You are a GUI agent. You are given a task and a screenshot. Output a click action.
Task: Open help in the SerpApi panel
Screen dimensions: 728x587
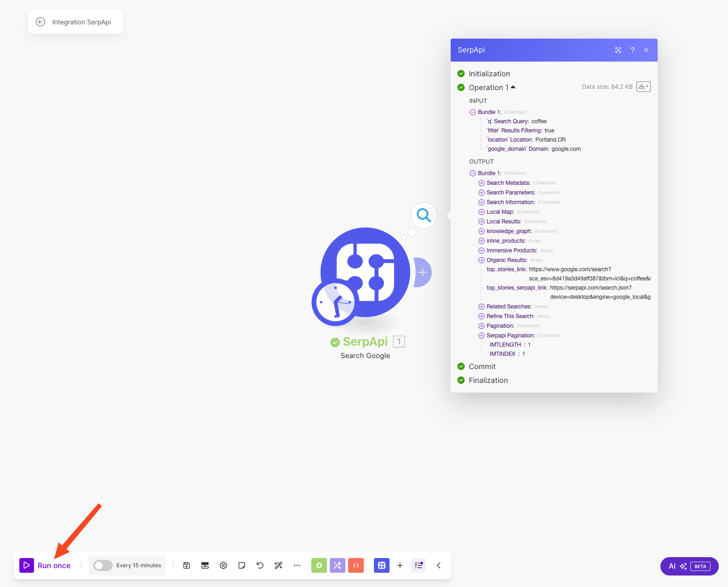click(x=632, y=50)
